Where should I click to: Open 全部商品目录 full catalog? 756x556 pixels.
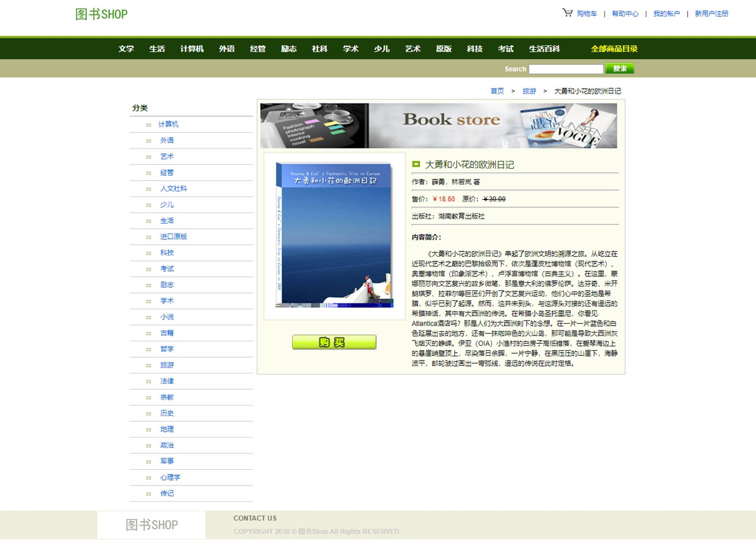[x=614, y=49]
